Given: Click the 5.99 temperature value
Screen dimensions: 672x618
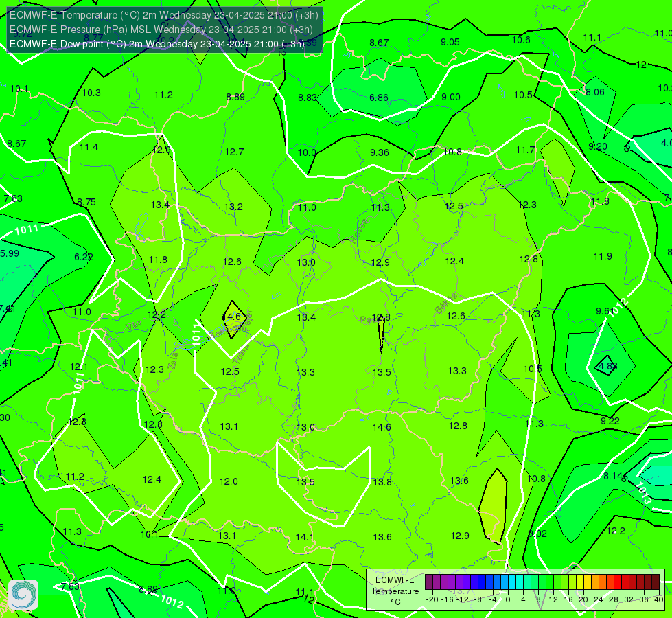Looking at the screenshot, I should tap(10, 253).
